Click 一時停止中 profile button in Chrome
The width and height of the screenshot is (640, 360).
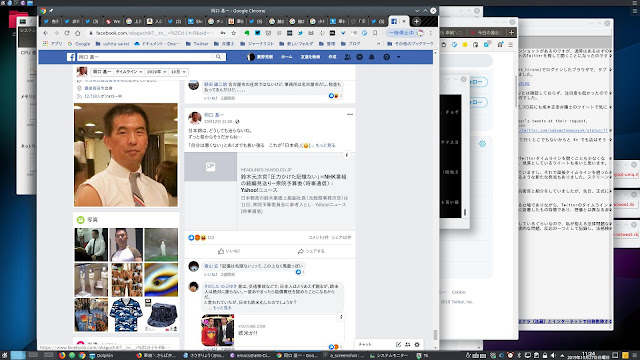406,33
